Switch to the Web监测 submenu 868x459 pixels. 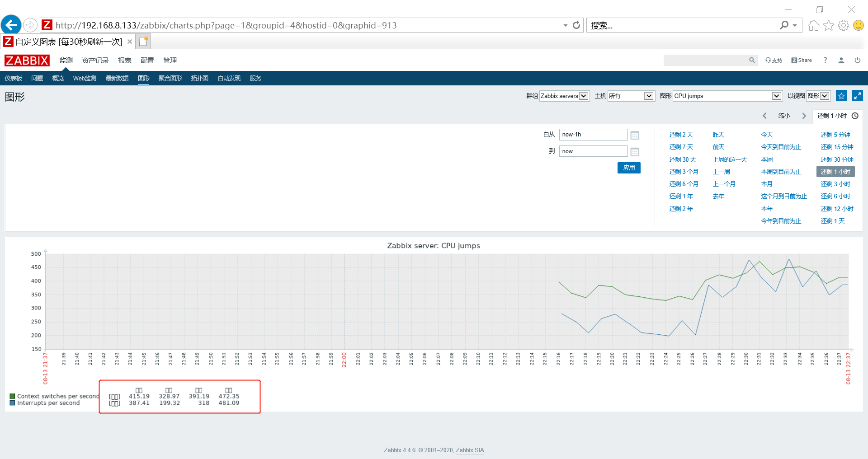coord(85,78)
